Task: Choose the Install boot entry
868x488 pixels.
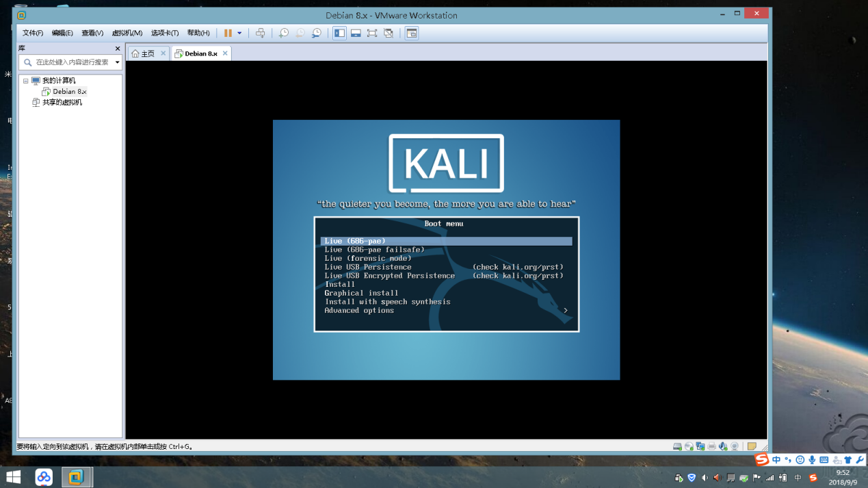Action: [340, 284]
